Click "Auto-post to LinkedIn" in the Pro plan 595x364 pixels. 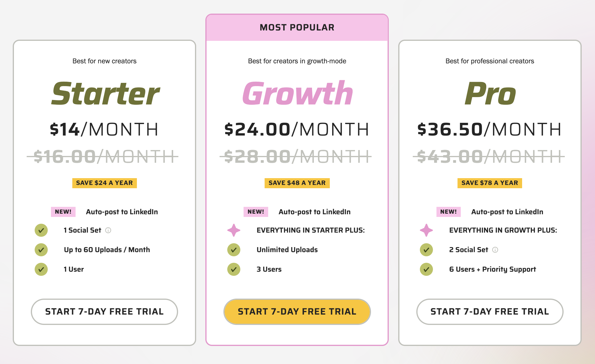coord(507,212)
